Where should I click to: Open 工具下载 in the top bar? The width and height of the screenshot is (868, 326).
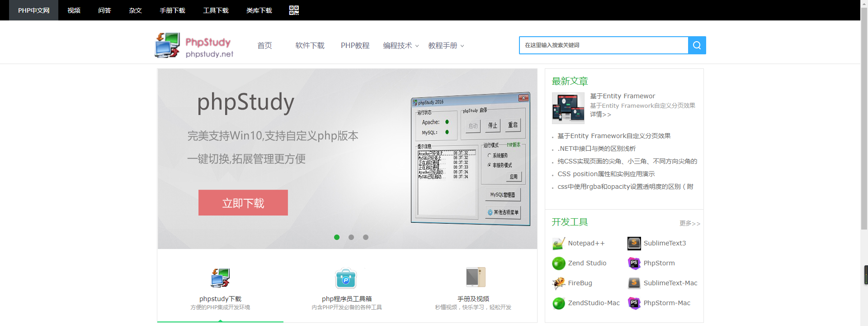click(x=216, y=10)
